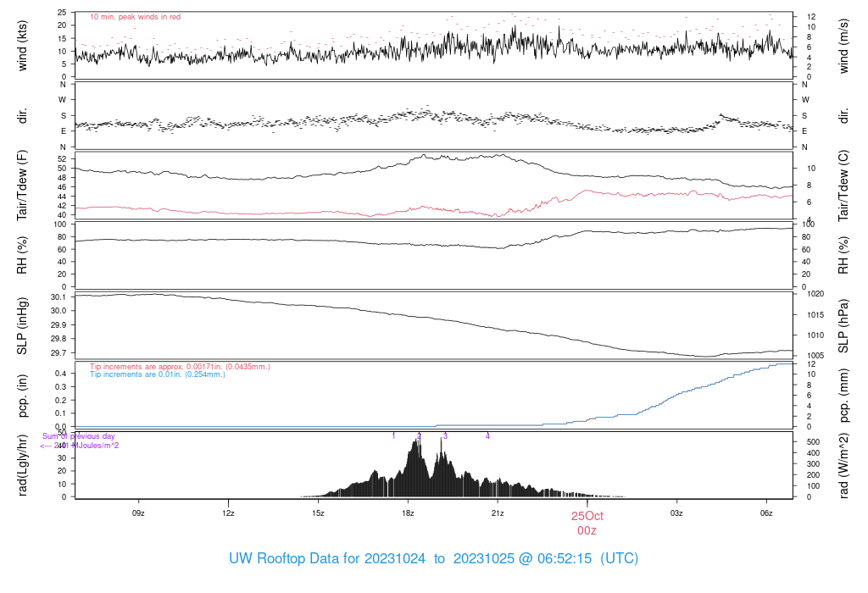Click the 21z time axis tick
This screenshot has height=593, width=868.
pos(498,513)
